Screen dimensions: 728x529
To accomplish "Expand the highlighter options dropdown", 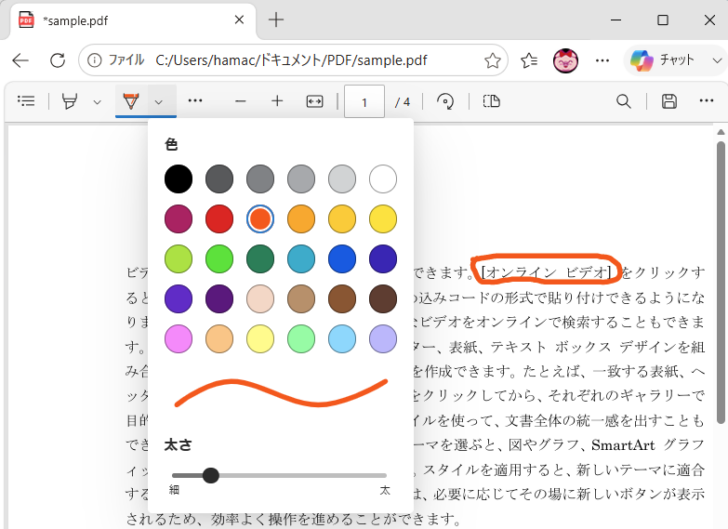I will point(97,102).
